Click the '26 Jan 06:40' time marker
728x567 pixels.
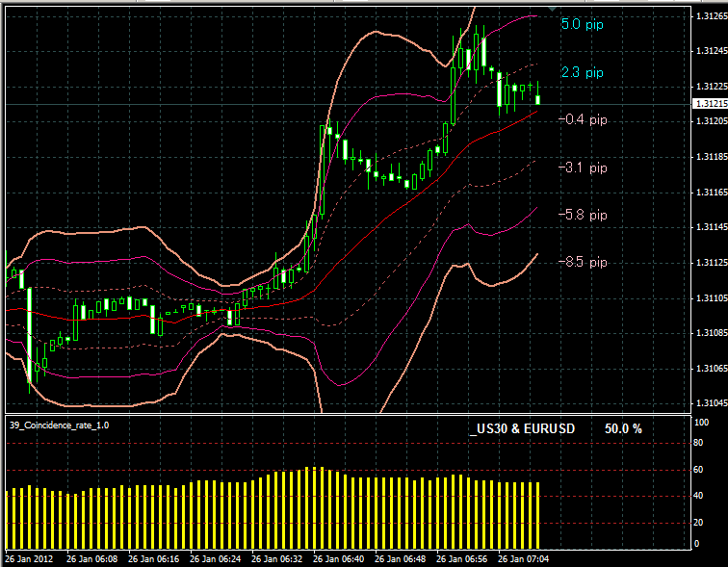(339, 558)
